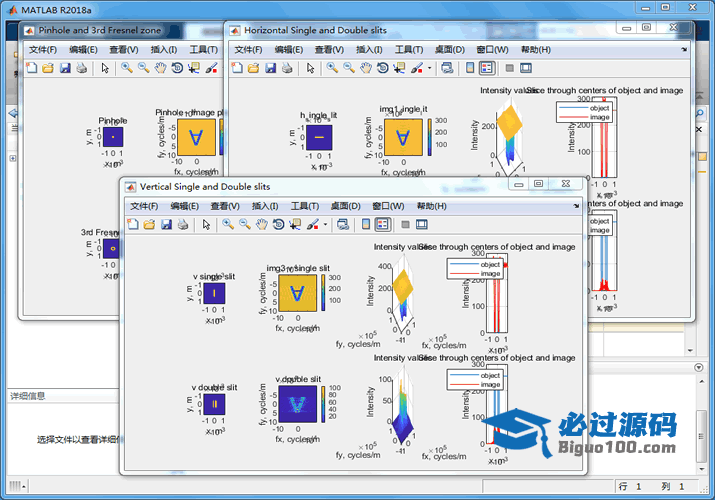Expand Brush color dropdown in Vertical slits toolbar
Screen dimensions: 715x500
coord(325,224)
